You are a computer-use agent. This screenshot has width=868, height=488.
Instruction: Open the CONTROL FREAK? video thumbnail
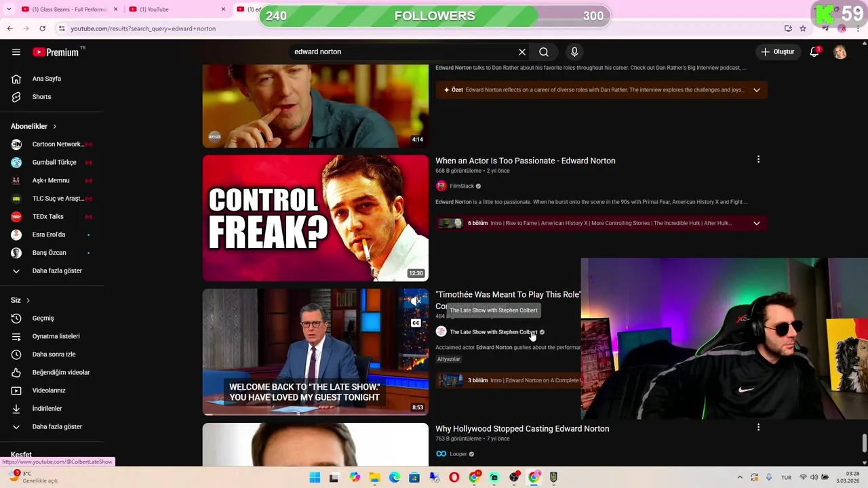[315, 218]
